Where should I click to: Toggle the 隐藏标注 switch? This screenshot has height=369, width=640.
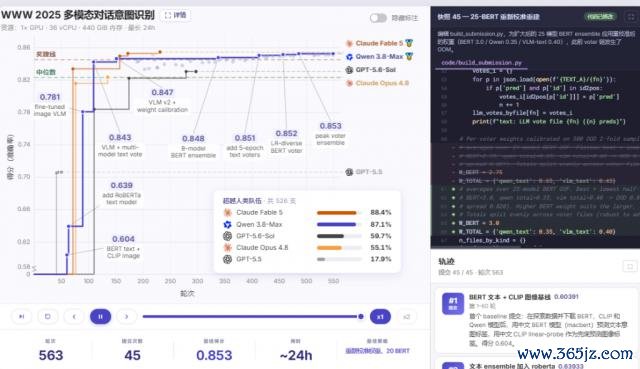pyautogui.click(x=378, y=18)
